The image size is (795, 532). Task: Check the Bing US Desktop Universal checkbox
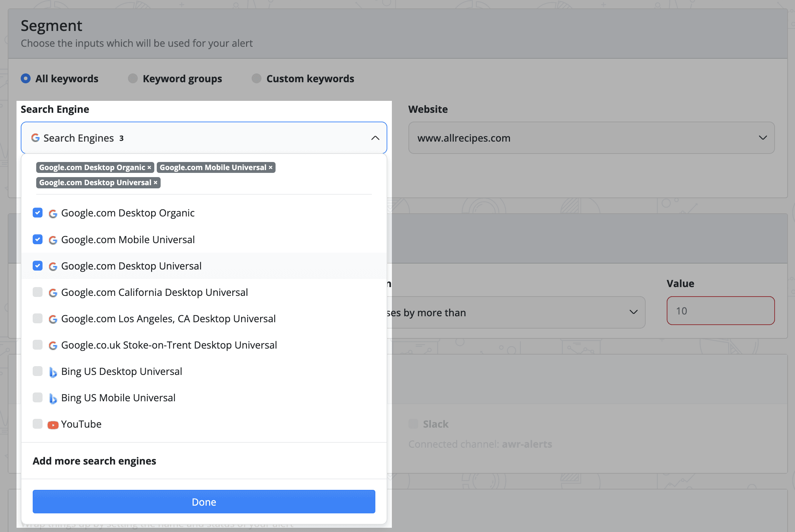point(38,371)
